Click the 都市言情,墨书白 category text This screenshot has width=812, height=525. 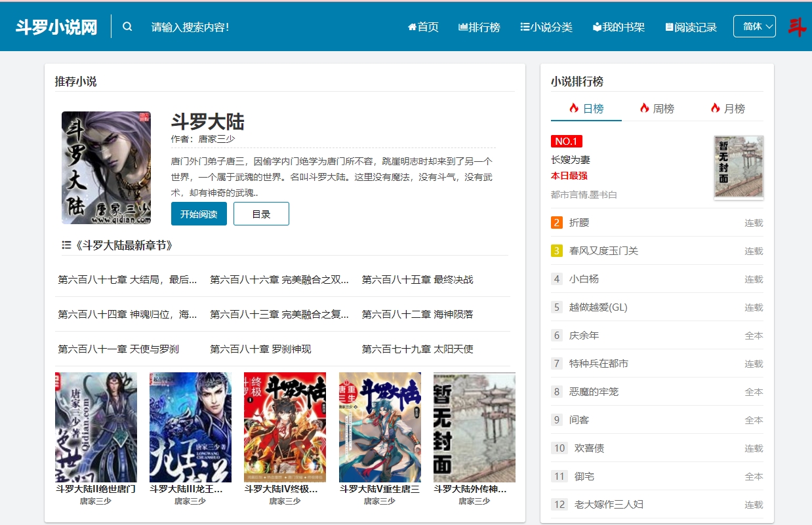[x=584, y=195]
